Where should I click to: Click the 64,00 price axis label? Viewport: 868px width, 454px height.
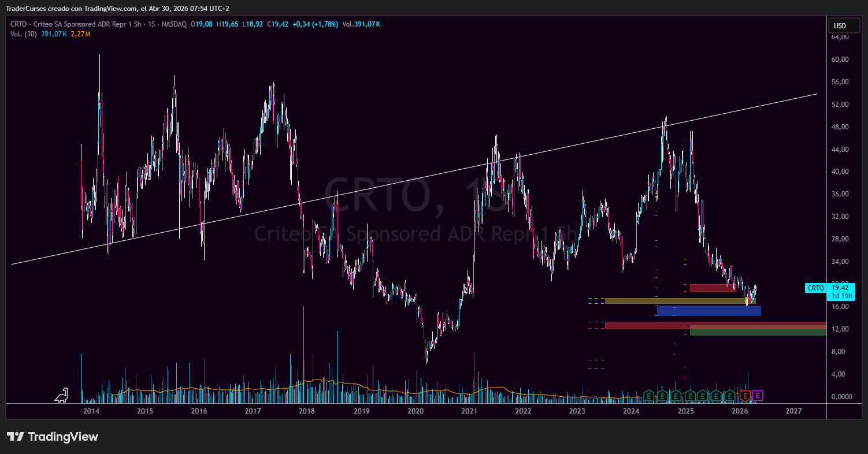(x=841, y=37)
